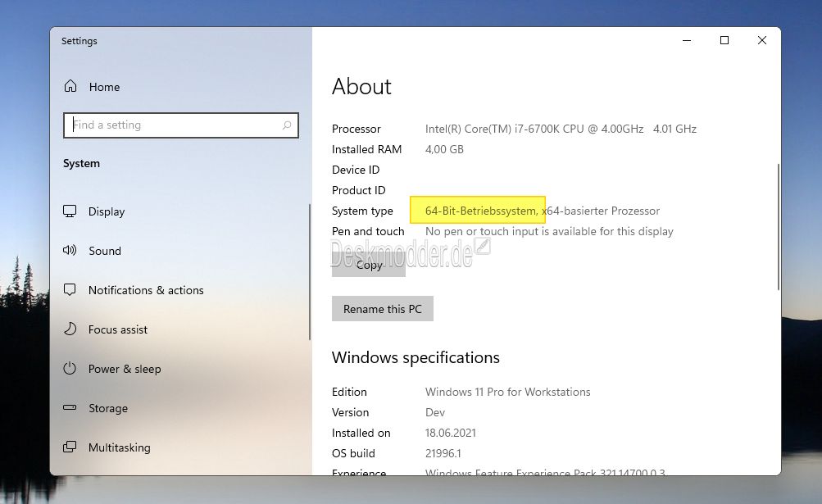
Task: Click the About page heading
Action: coord(361,87)
